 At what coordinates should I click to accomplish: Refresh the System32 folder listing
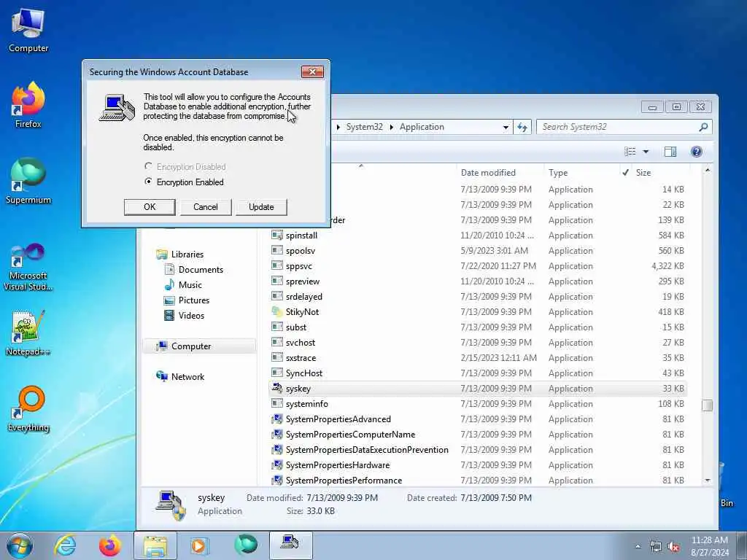click(522, 127)
